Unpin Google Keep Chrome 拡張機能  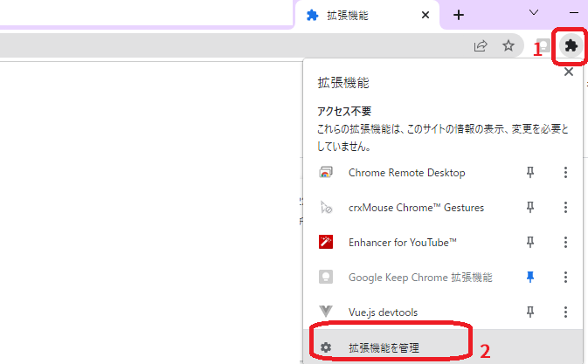pos(529,277)
